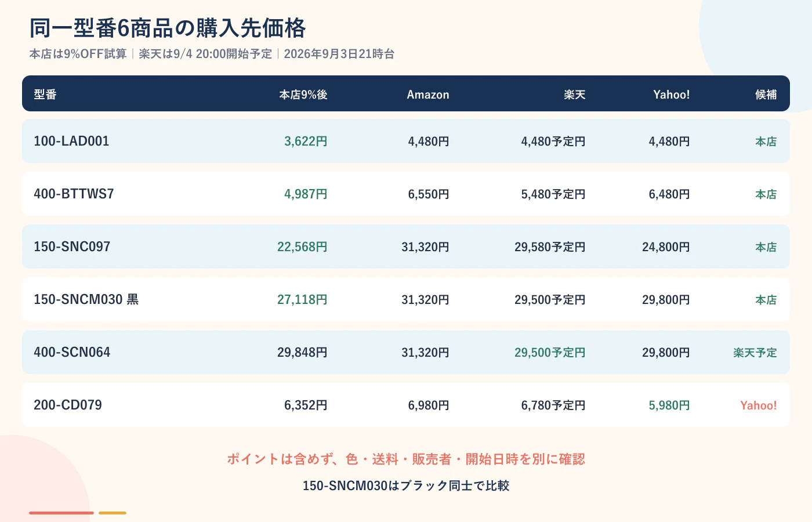Click the red ポイントは含めず note

[406, 459]
